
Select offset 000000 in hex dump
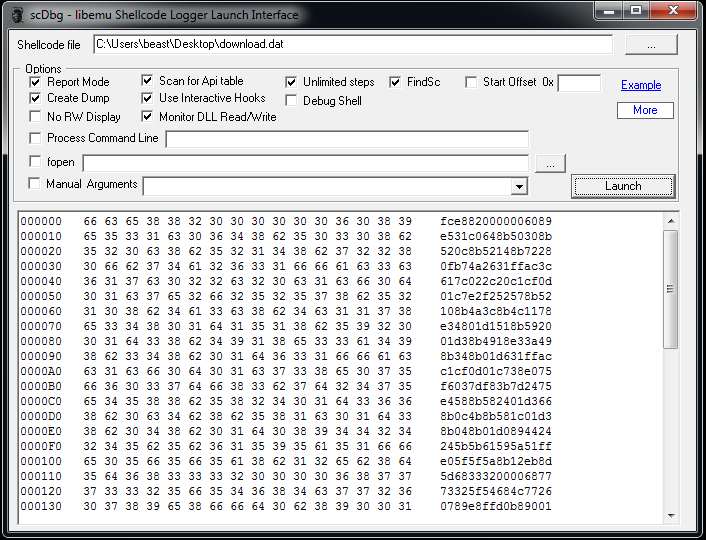click(41, 221)
